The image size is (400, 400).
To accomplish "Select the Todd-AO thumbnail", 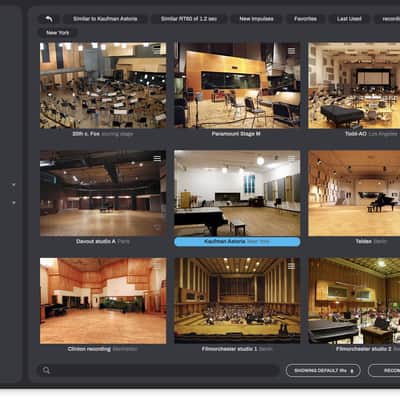I will (x=354, y=85).
